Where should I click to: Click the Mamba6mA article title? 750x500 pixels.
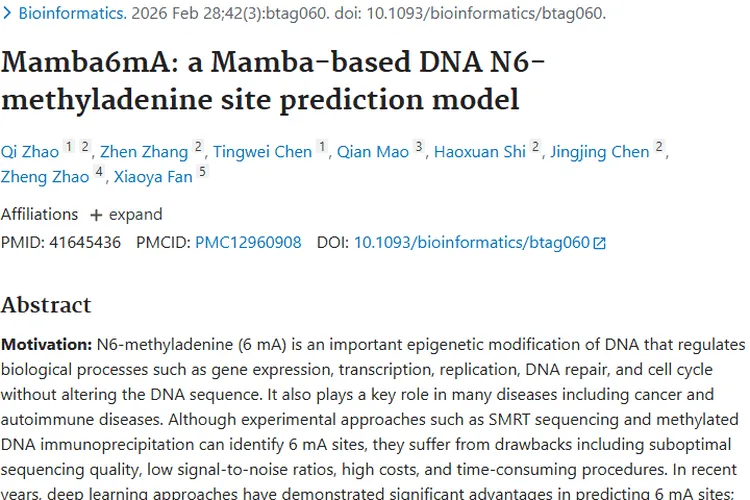pos(274,80)
